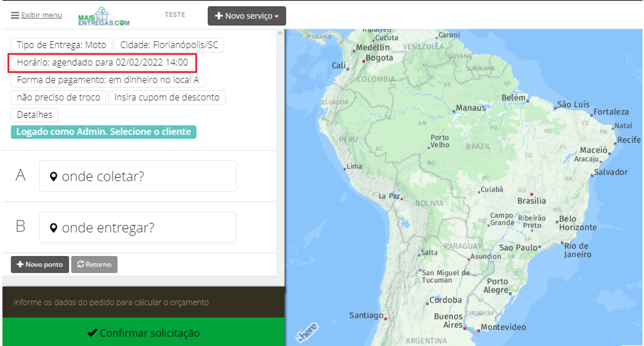This screenshot has width=644, height=346.
Task: Click the "TESTE" label in the header
Action: click(x=175, y=15)
